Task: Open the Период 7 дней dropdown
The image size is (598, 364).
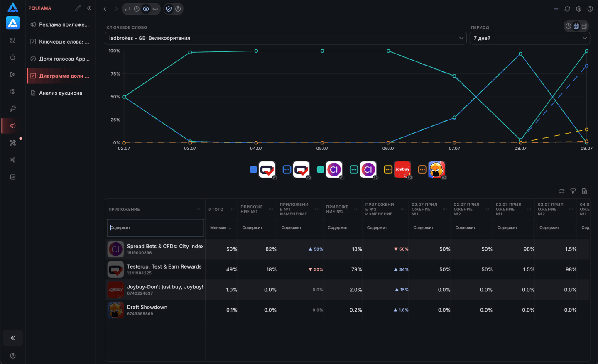Action: point(529,38)
